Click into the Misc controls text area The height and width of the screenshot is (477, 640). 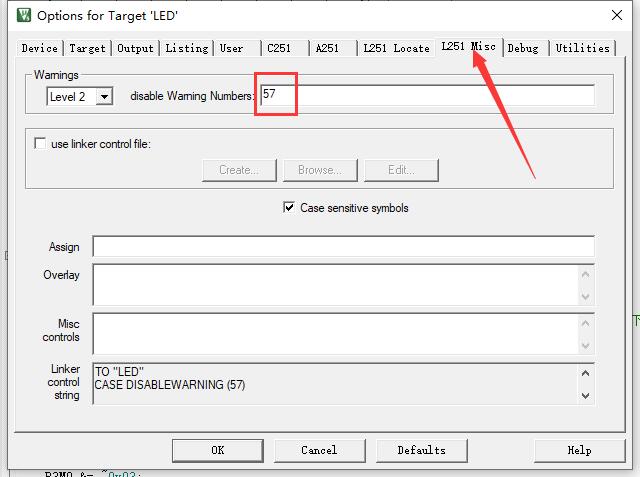coord(336,333)
